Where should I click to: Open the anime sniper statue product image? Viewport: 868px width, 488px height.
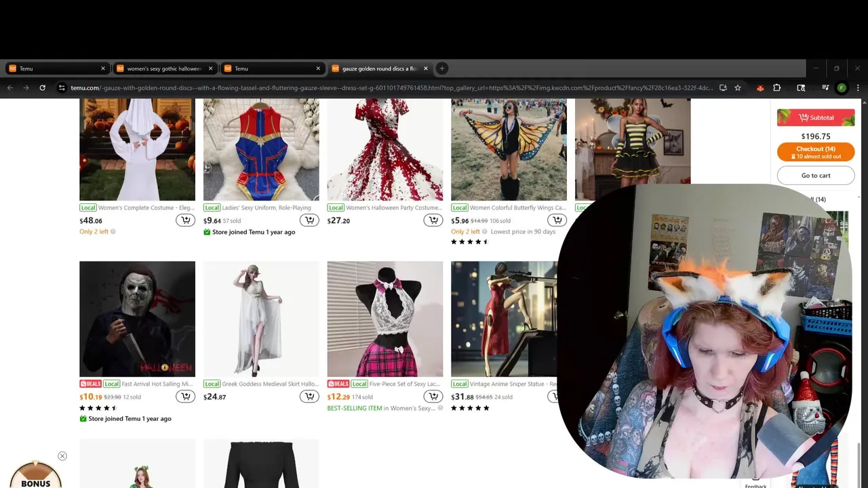(504, 319)
